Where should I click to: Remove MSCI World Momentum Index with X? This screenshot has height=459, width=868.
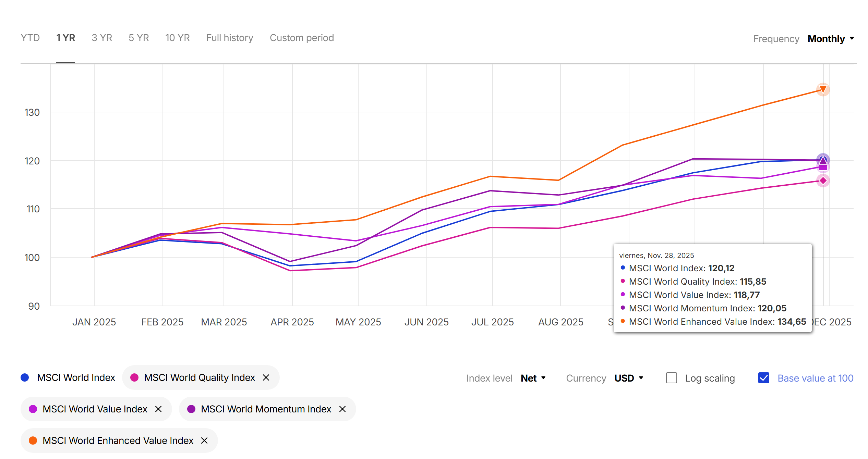(x=342, y=409)
